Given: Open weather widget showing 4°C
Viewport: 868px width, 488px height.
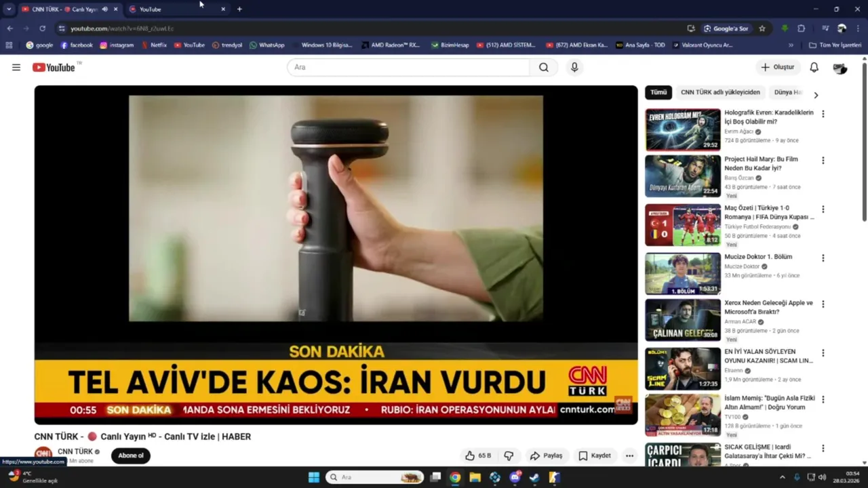Looking at the screenshot, I should (33, 477).
